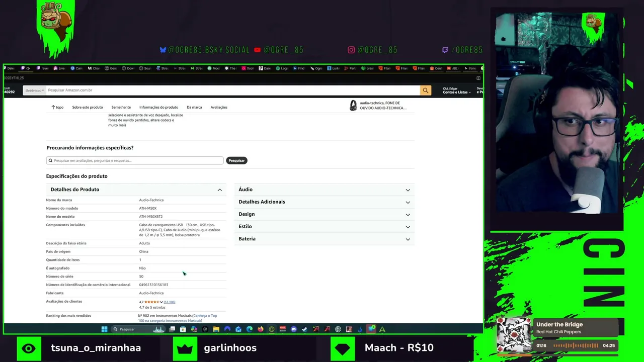644x362 pixels.
Task: Click the Under the Bridge album cover
Action: (x=514, y=335)
